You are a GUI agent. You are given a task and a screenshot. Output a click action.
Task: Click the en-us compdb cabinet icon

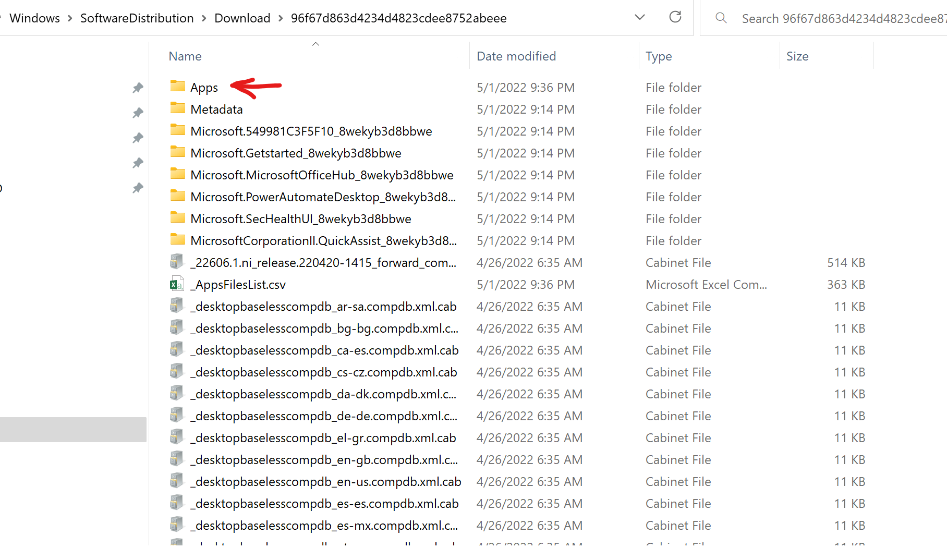click(x=177, y=480)
